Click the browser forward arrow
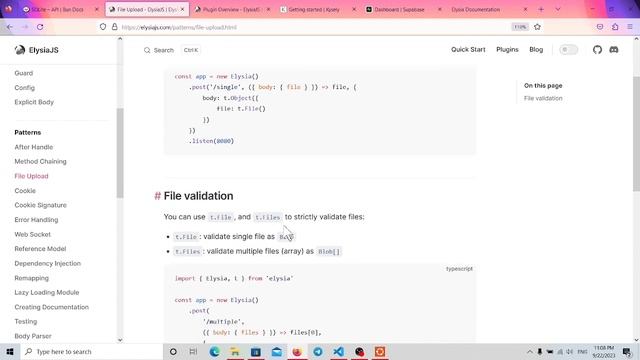Screen dimensions: 640x360 [x=25, y=27]
